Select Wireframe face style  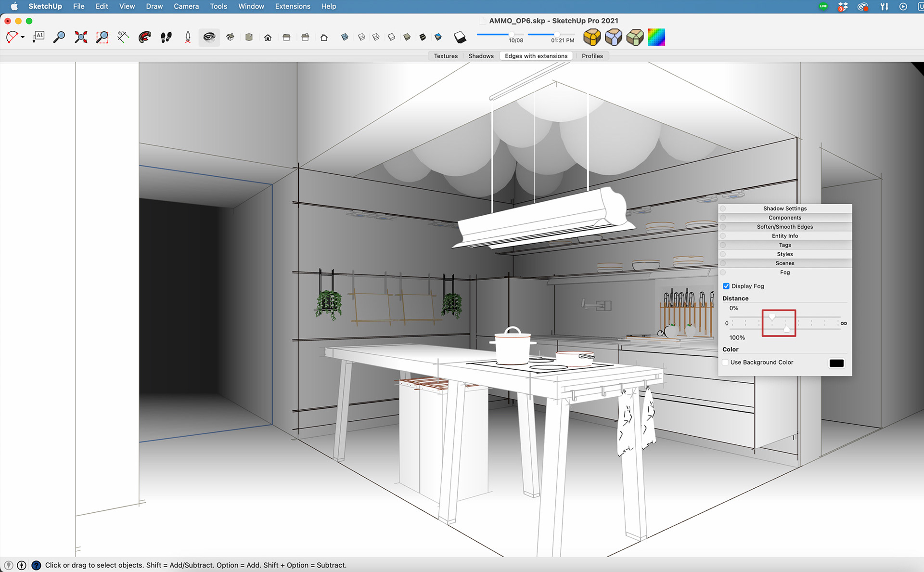coord(376,37)
